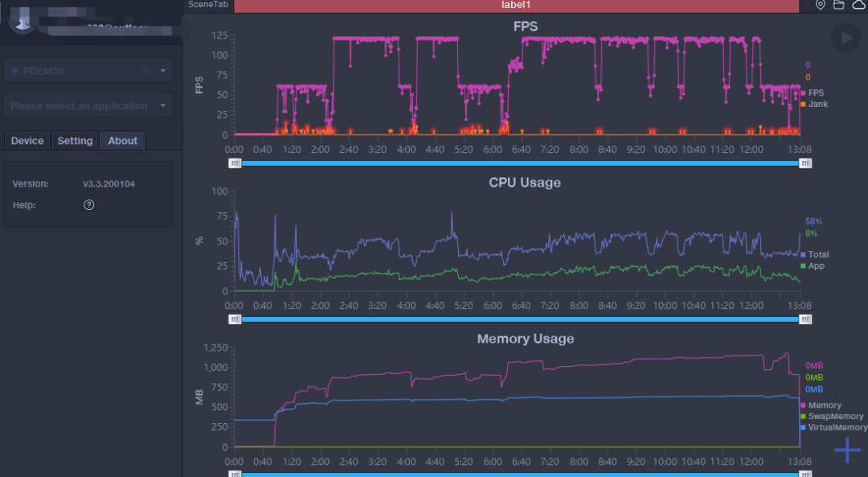Click the Help question mark icon
This screenshot has height=477, width=868.
coord(89,205)
